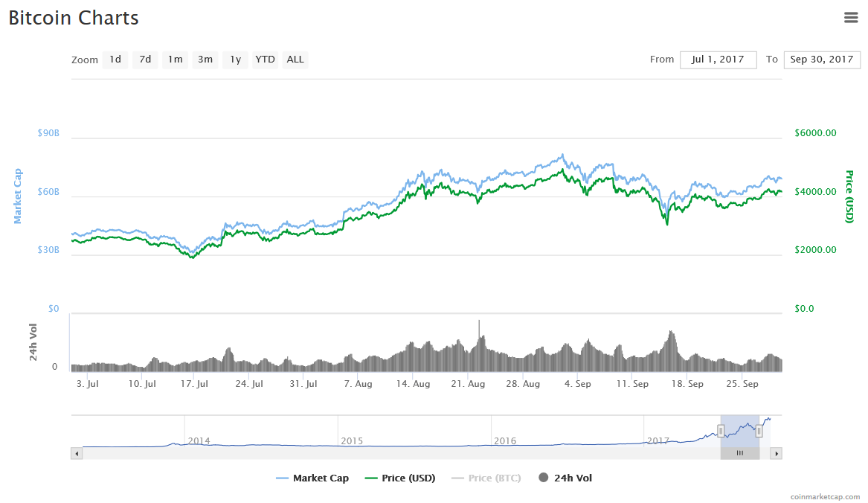Open the chart context menu hamburger icon

click(851, 18)
